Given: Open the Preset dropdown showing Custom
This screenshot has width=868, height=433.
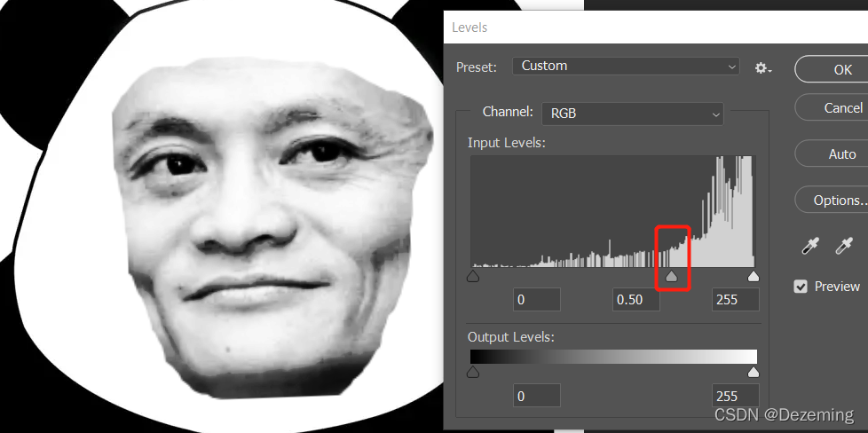Looking at the screenshot, I should click(626, 67).
